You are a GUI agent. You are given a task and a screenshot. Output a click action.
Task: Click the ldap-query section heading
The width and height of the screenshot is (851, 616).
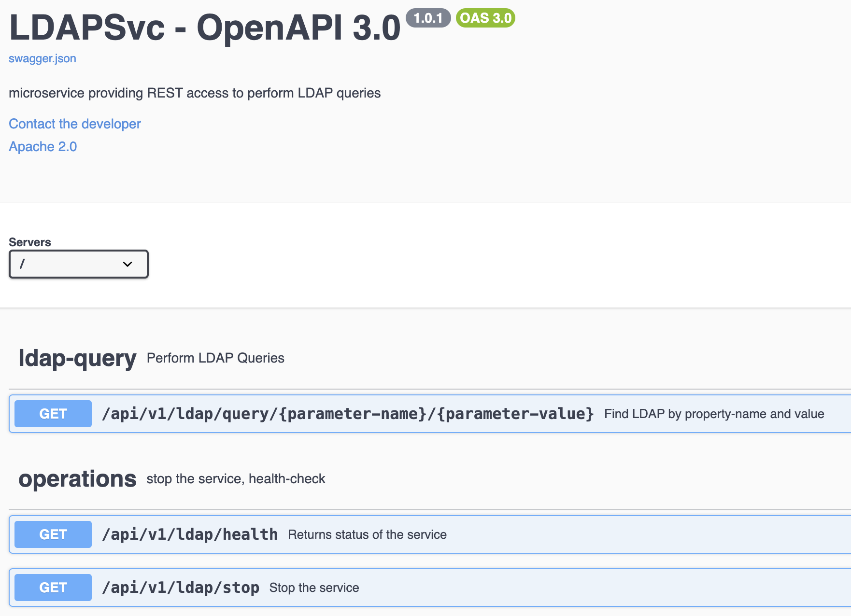coord(77,358)
